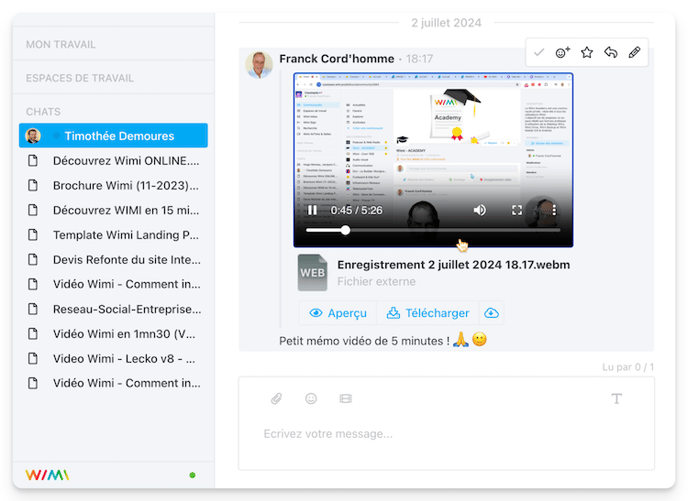Click the Télécharger download button
This screenshot has height=501, width=688.
428,313
